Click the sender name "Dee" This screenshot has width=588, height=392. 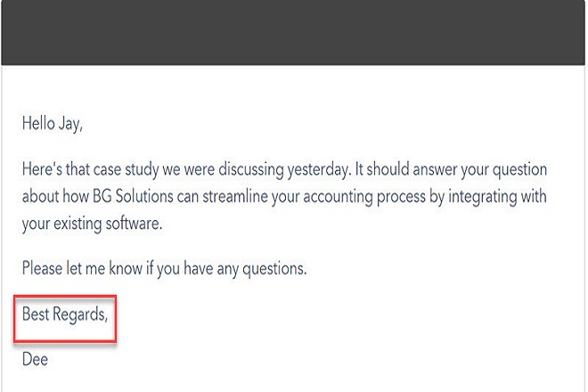coord(35,359)
